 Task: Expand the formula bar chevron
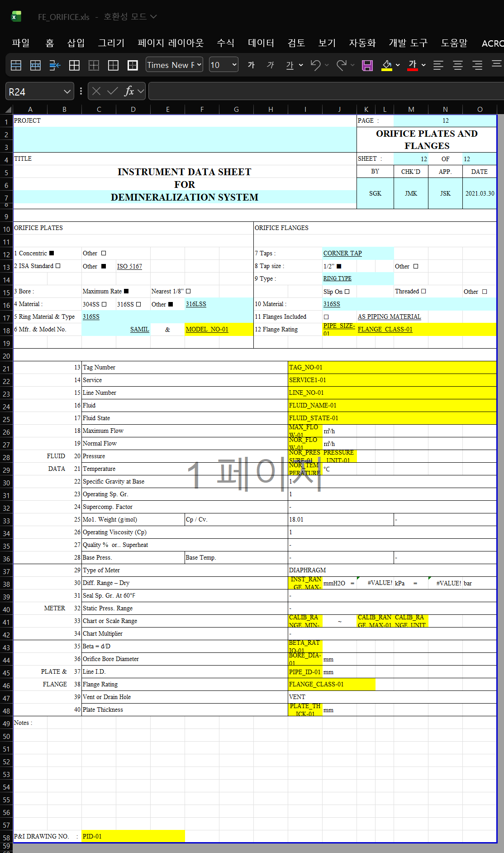[141, 91]
